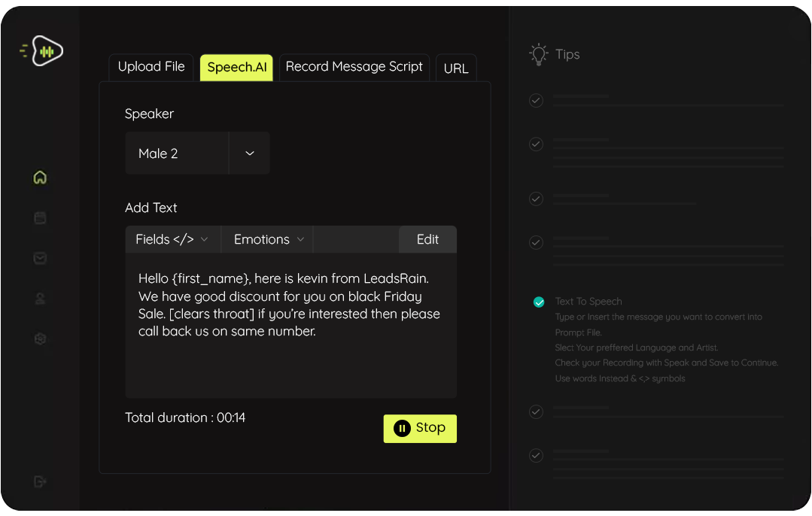Select the Speech.AI tab
Image resolution: width=812 pixels, height=516 pixels.
click(x=236, y=67)
